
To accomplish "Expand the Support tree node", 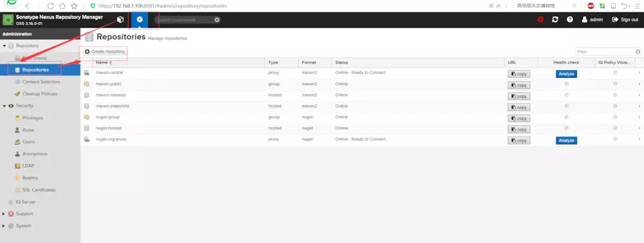I will tap(4, 213).
